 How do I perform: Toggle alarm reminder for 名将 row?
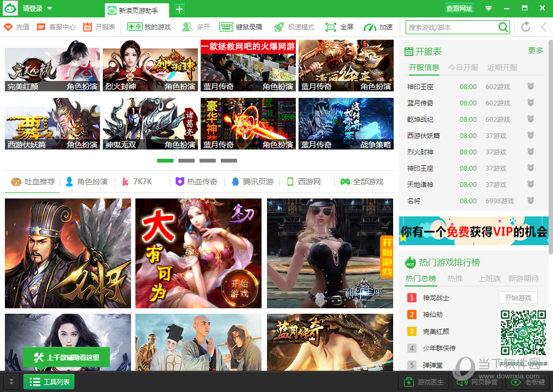click(530, 200)
